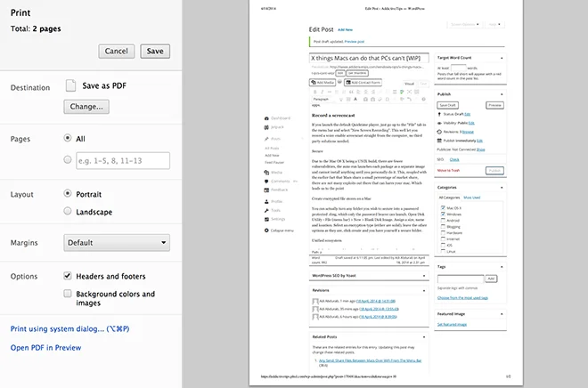Click Print using system dialog link

69,329
